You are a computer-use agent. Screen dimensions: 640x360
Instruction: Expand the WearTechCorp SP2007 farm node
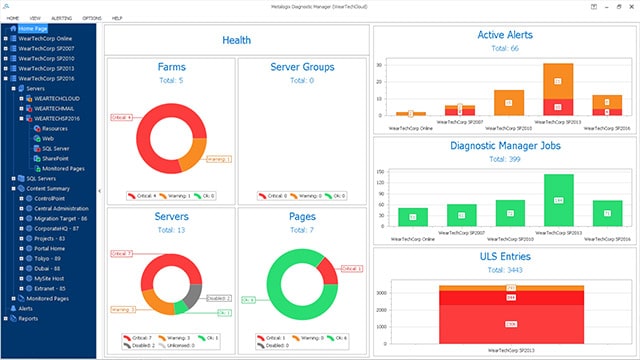(5, 48)
